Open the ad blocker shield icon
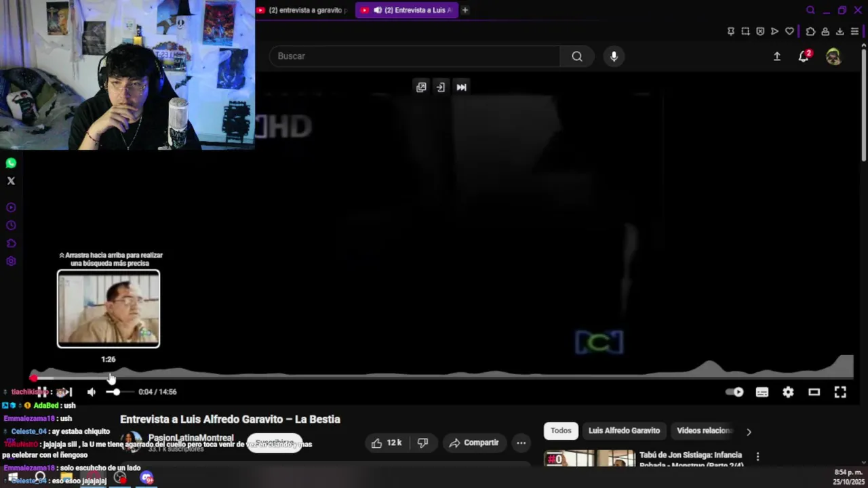Screen dimensions: 868x488 pos(760,31)
